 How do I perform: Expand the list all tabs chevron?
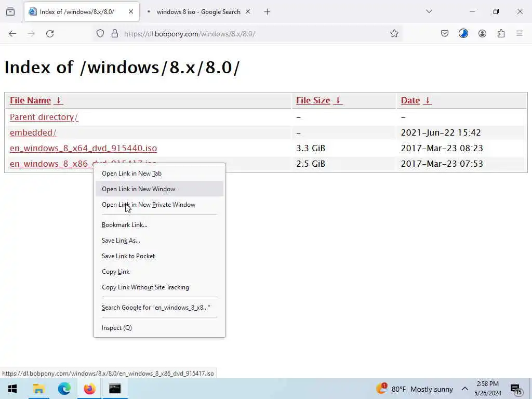(x=429, y=11)
